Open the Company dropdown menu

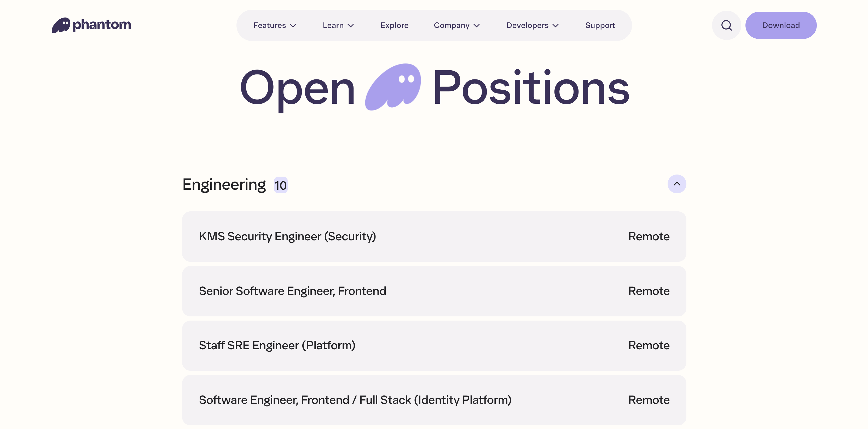[x=456, y=25]
